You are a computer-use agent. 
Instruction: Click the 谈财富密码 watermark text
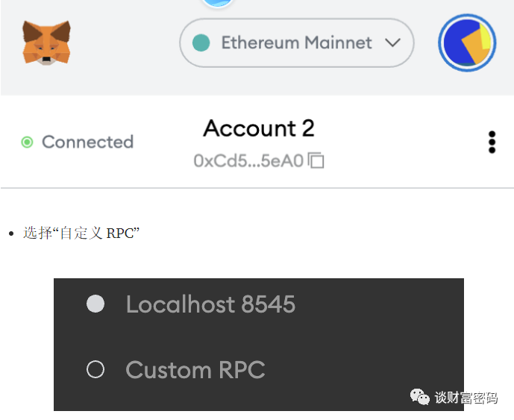coord(466,398)
